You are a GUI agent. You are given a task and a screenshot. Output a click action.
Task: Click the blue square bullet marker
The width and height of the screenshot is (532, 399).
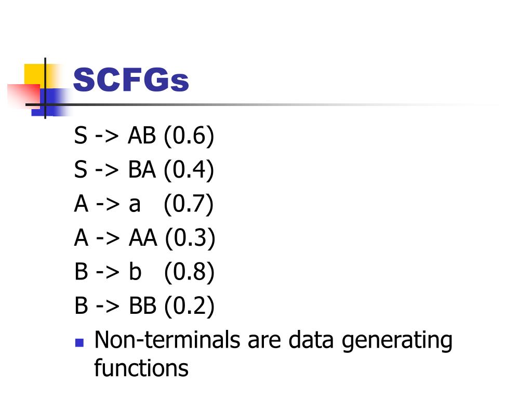pos(79,343)
